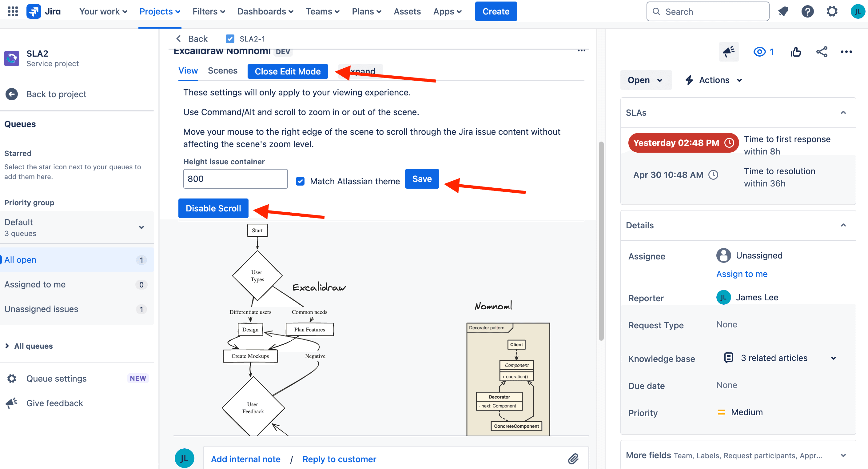Image resolution: width=868 pixels, height=469 pixels.
Task: Open the Teams menu
Action: [x=322, y=11]
